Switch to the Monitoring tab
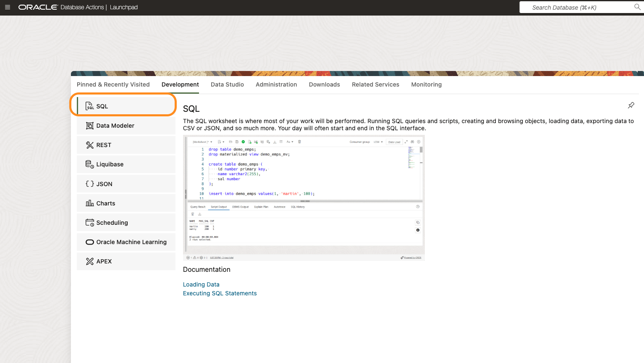The width and height of the screenshot is (644, 363). point(426,84)
